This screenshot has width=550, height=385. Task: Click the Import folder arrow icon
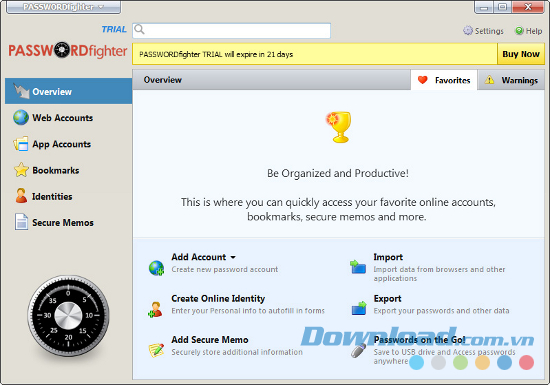[x=358, y=266]
